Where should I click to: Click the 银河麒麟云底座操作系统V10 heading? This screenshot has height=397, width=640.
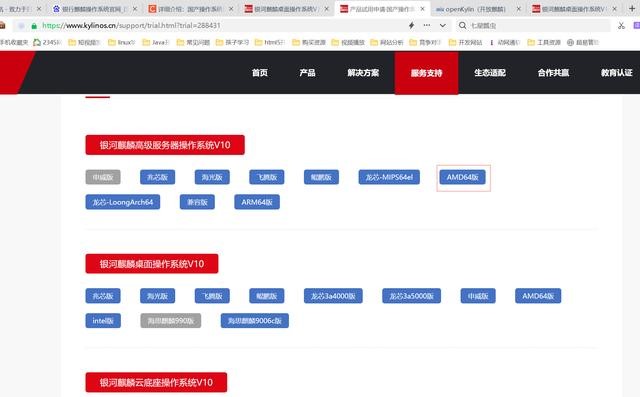(x=156, y=382)
